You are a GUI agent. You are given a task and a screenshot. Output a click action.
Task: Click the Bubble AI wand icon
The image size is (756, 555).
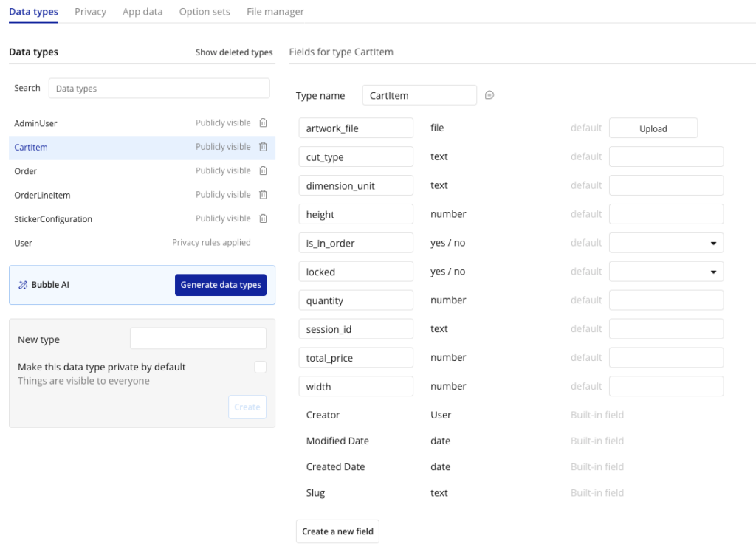[x=23, y=285]
